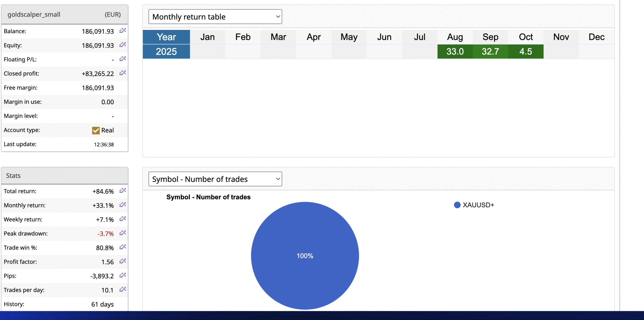Click the chart icon next to Balance
The height and width of the screenshot is (320, 644).
pos(123,31)
